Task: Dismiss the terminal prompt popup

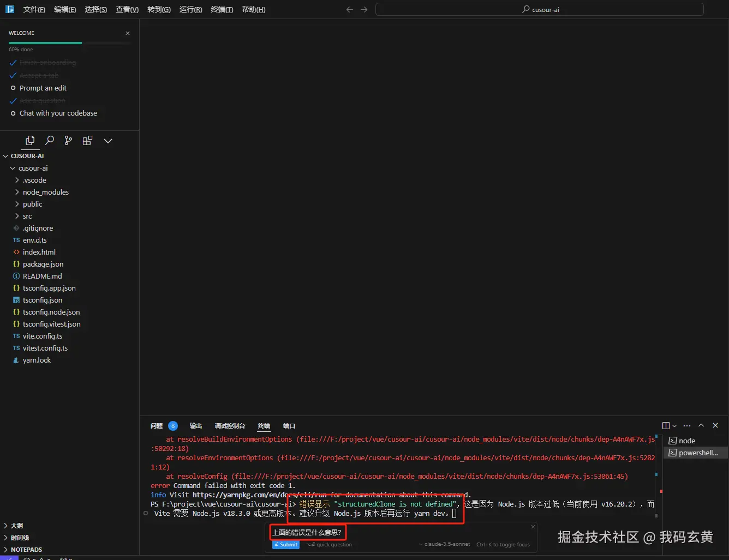Action: click(533, 527)
